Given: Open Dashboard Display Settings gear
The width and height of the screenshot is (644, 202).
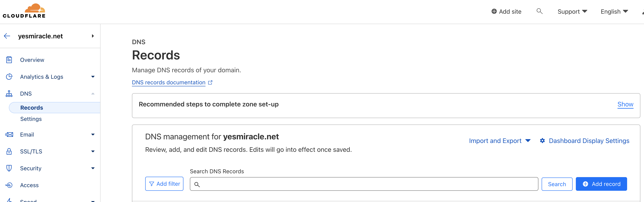Looking at the screenshot, I should click(x=542, y=141).
